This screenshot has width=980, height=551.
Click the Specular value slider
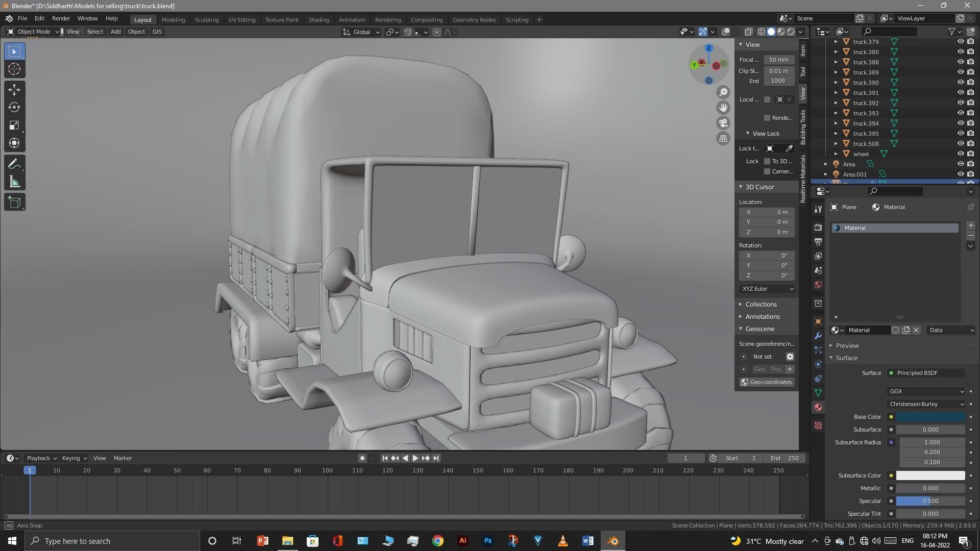[930, 501]
